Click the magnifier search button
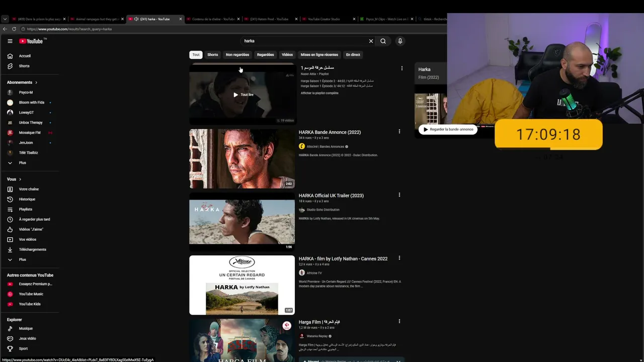Viewport: 644px width, 362px height. coord(383,41)
